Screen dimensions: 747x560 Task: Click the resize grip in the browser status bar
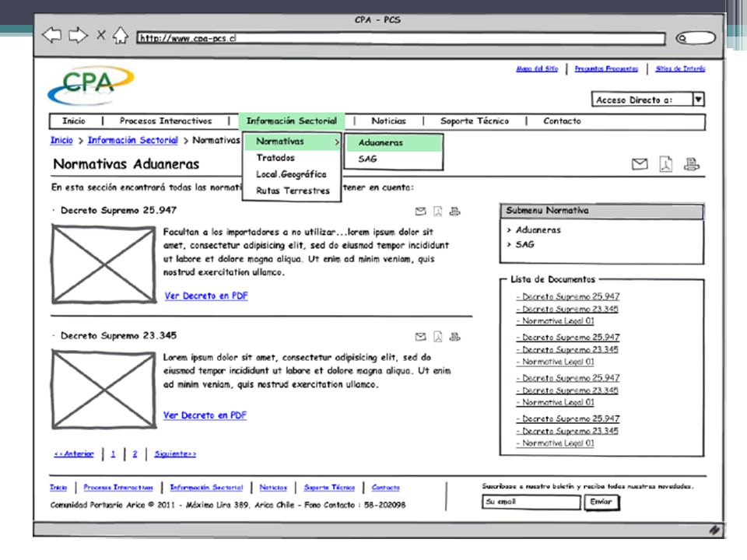[x=714, y=530]
